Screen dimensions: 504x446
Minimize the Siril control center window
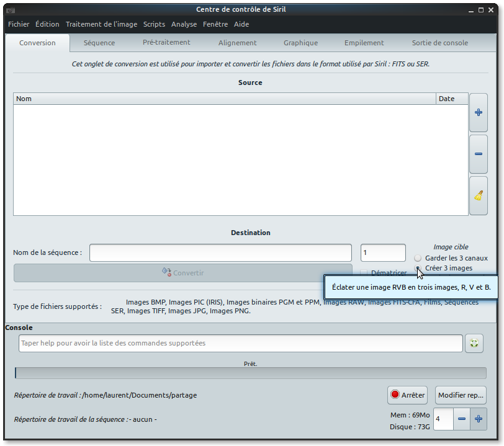pos(471,10)
